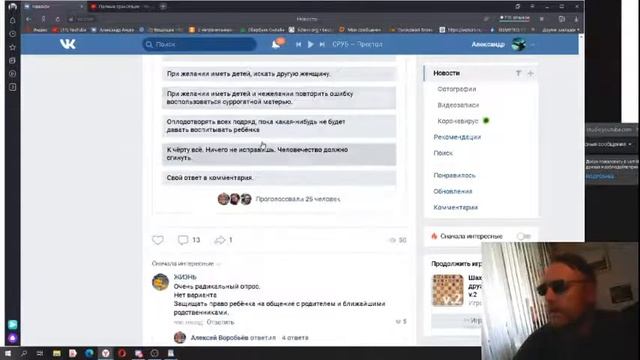Open Microsoft Edge from the taskbar
Viewport: 640px width, 360px height.
point(89,353)
